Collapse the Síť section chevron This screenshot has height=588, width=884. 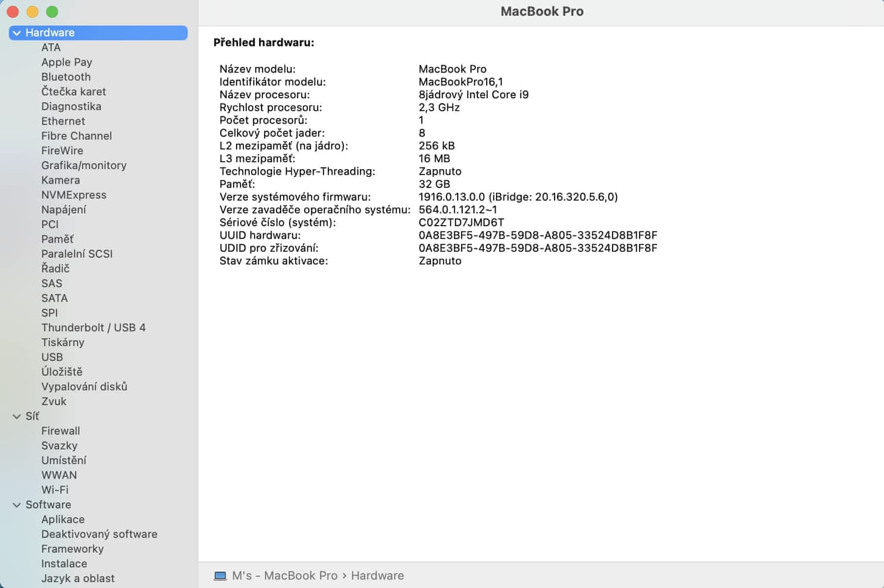(x=17, y=416)
